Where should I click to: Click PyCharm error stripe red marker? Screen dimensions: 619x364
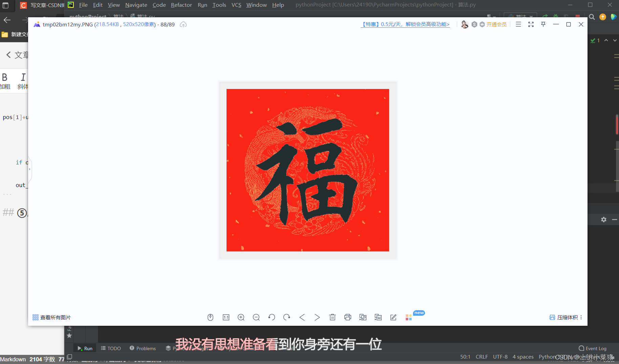[x=617, y=124]
